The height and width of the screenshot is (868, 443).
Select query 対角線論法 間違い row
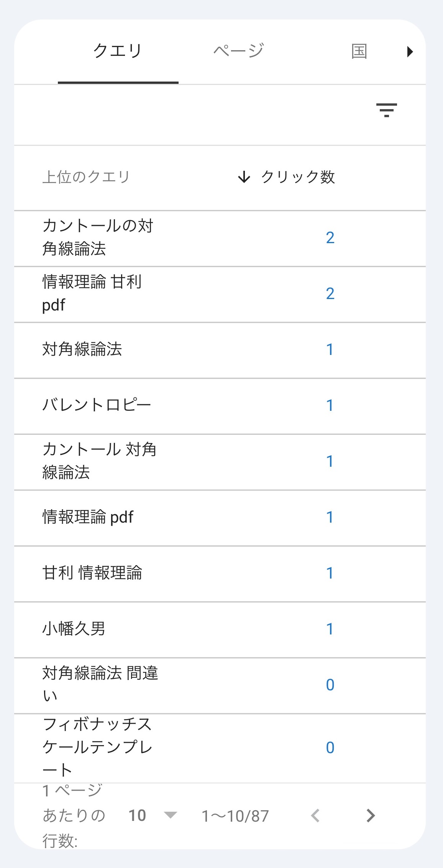coord(100,685)
